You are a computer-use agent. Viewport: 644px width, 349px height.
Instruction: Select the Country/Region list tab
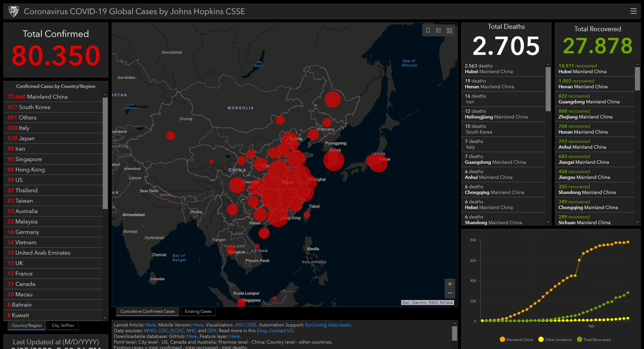click(27, 326)
